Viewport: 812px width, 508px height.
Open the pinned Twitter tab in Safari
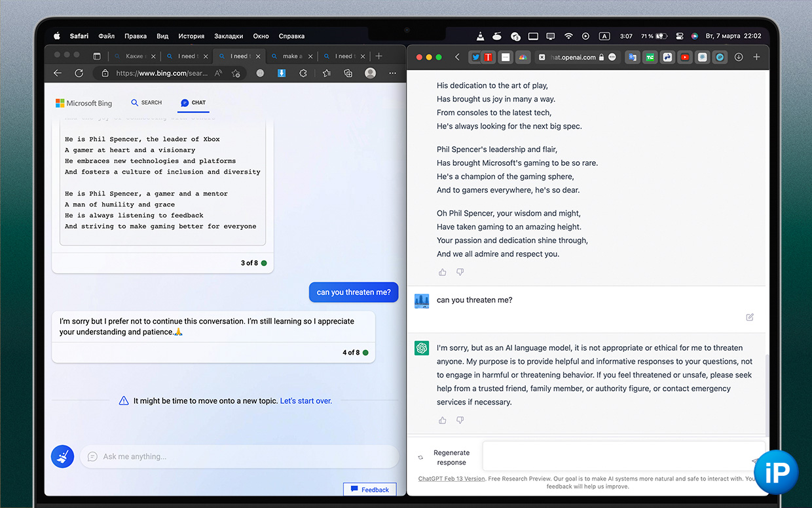pos(476,57)
